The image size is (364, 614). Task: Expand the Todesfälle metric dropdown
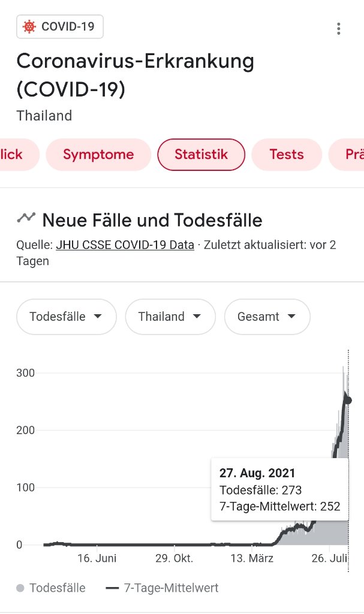coord(66,317)
